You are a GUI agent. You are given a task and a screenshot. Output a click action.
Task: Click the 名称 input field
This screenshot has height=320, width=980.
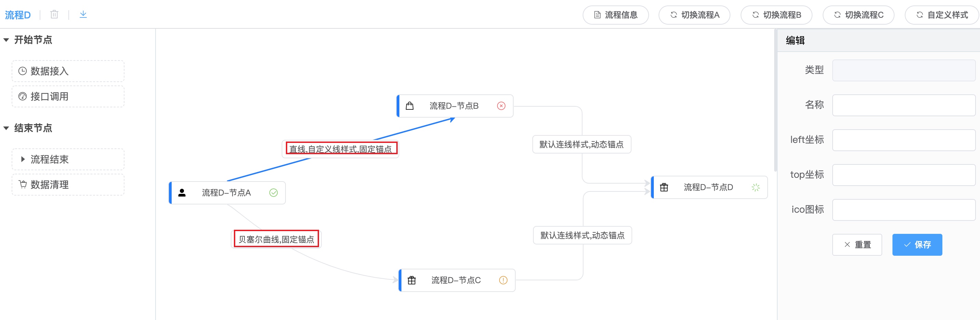pos(903,105)
